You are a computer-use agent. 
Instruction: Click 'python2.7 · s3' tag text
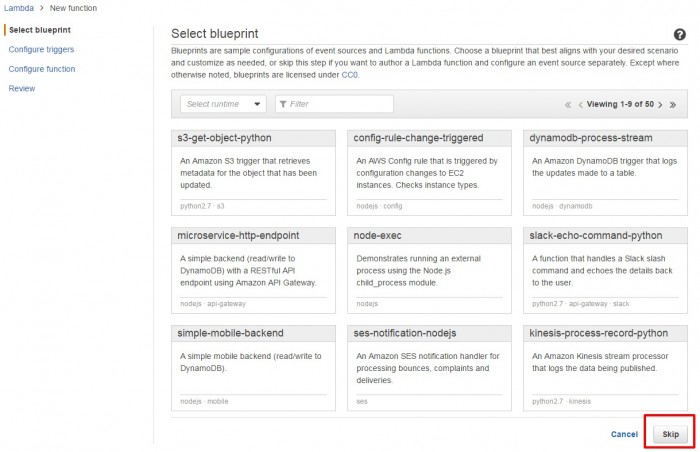pos(202,206)
